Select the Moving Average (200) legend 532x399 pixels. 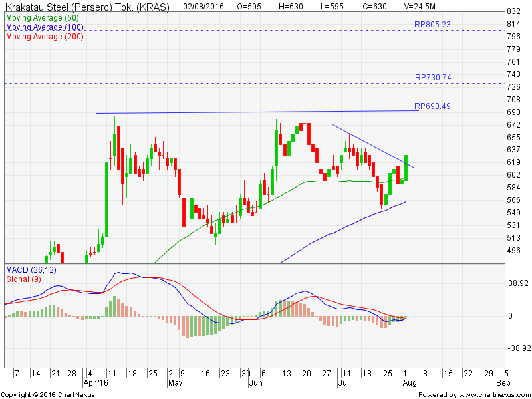click(45, 37)
